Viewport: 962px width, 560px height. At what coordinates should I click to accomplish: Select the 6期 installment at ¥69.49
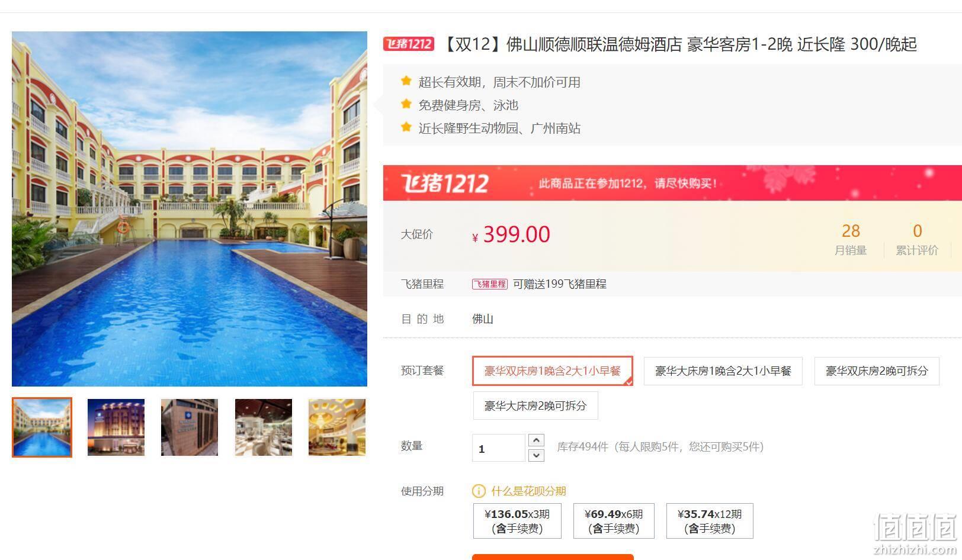click(x=614, y=521)
